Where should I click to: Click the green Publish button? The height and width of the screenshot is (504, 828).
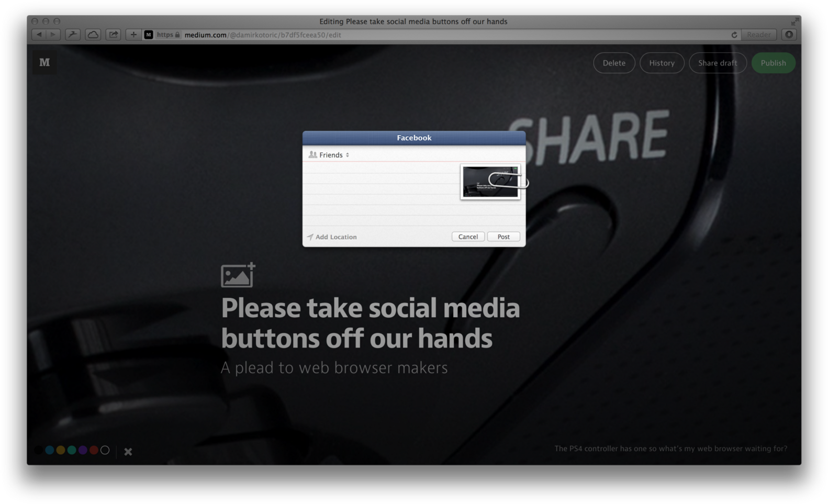tap(774, 63)
